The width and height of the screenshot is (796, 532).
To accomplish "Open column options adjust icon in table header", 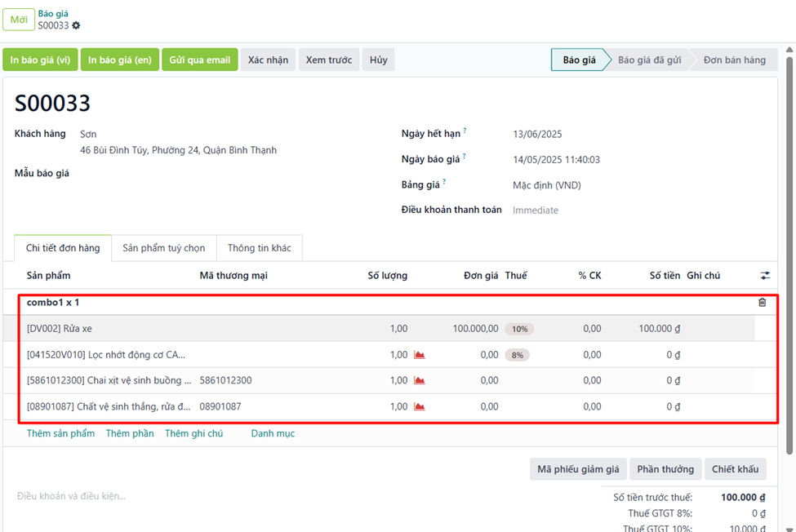I will click(765, 275).
